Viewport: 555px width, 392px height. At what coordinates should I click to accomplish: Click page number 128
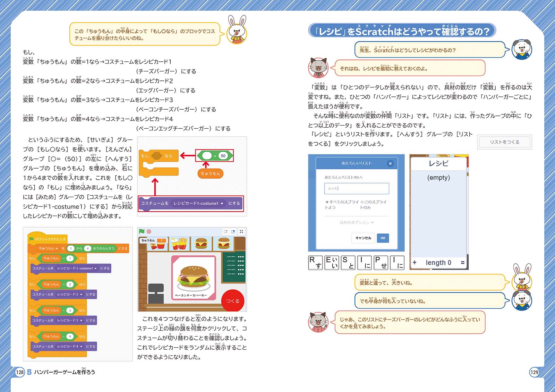tap(20, 372)
